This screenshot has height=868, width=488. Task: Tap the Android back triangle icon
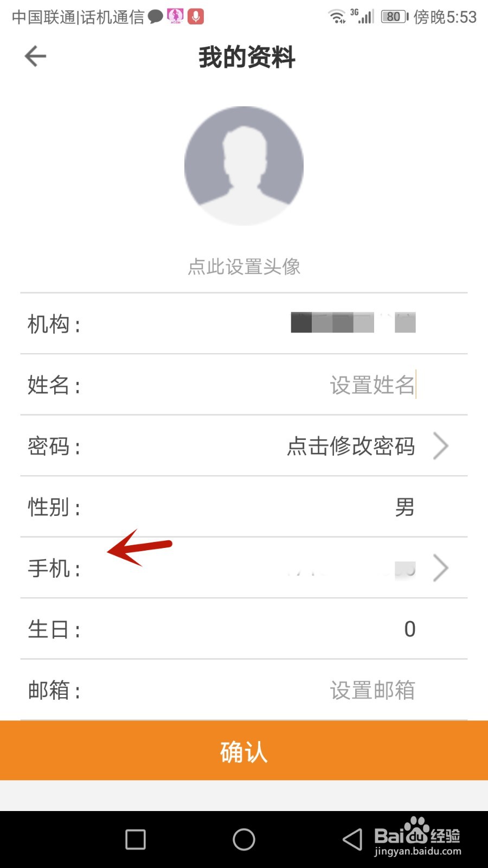(352, 839)
